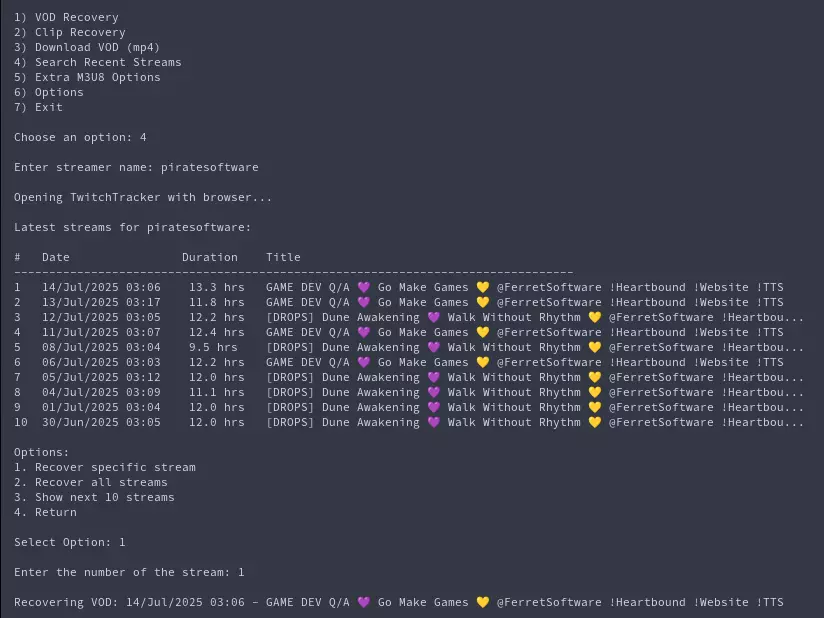
Task: Click '2. Recover all streams' line
Action: coord(91,482)
